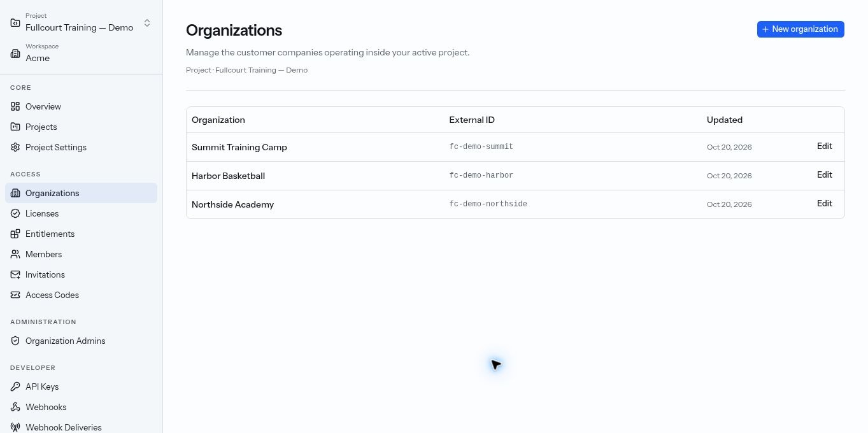Click the Acme workspace name
This screenshot has height=433, width=868.
tap(38, 58)
